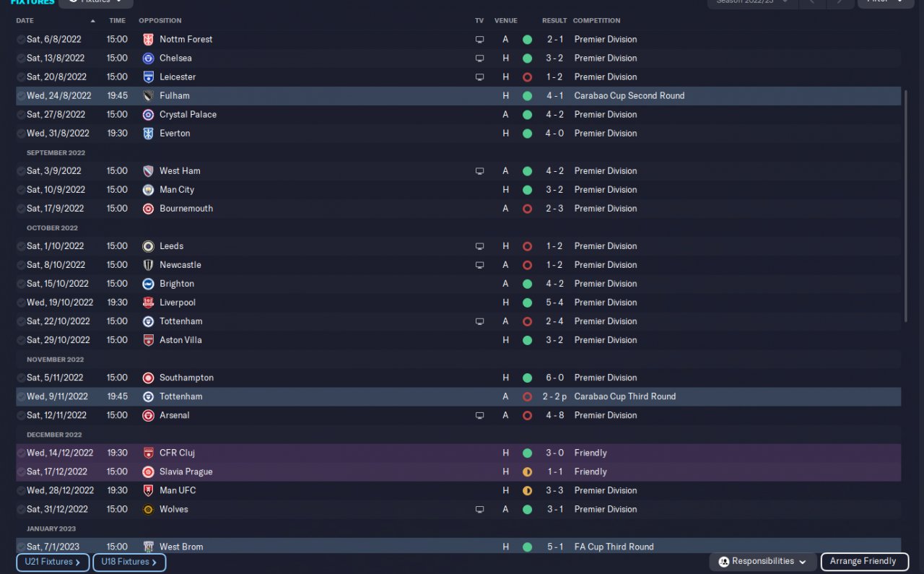The width and height of the screenshot is (924, 574).
Task: Click the red loss indicator for Arsenal
Action: coord(527,415)
